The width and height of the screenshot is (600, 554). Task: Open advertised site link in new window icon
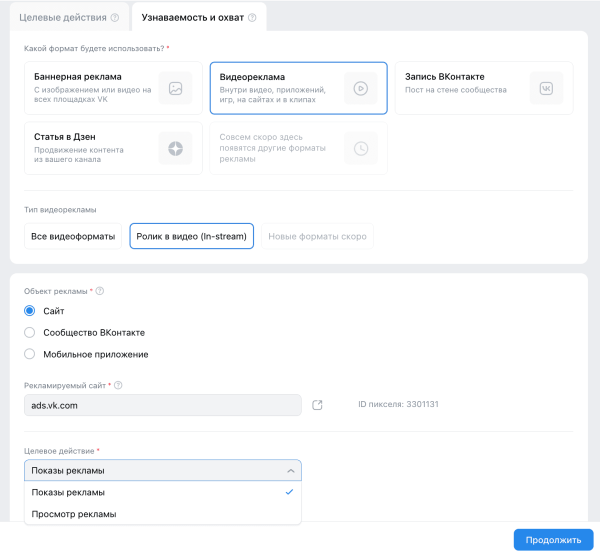click(318, 405)
